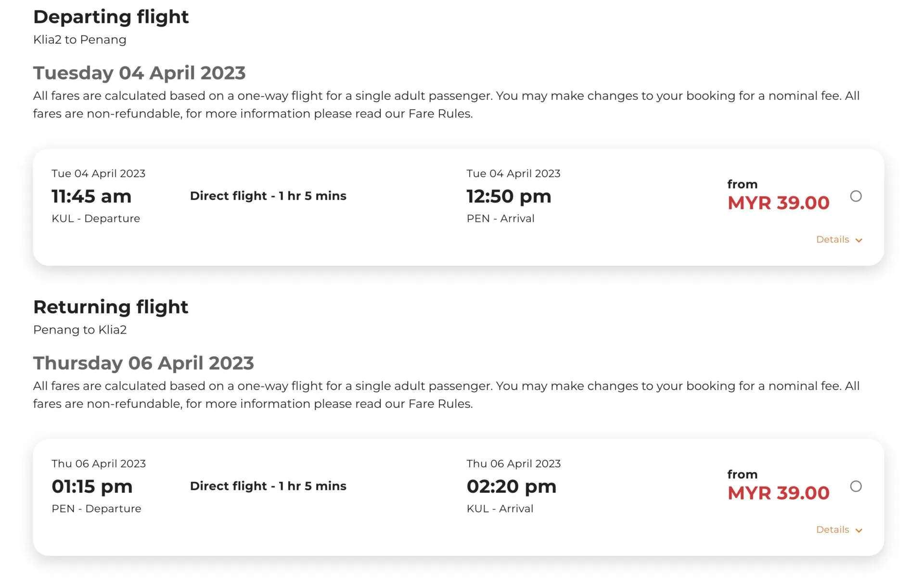Click the PEN - Arrival airport label
This screenshot has width=924, height=579.
500,219
